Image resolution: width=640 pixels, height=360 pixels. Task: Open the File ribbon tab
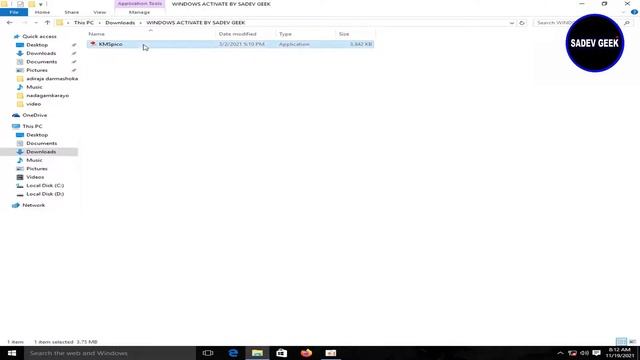point(14,12)
